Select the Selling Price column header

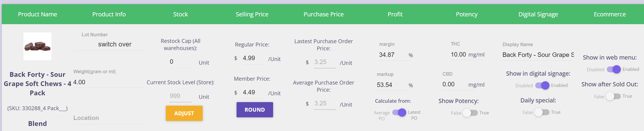pyautogui.click(x=252, y=14)
